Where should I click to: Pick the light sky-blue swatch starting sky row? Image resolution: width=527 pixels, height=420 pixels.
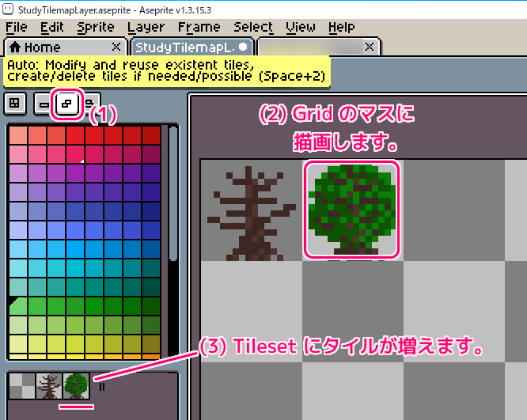(x=18, y=249)
